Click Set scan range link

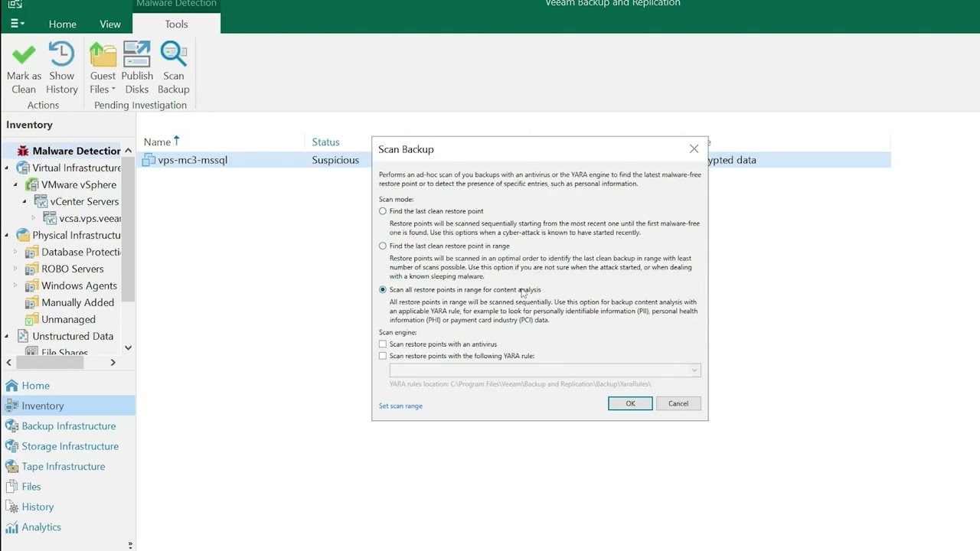pyautogui.click(x=400, y=406)
